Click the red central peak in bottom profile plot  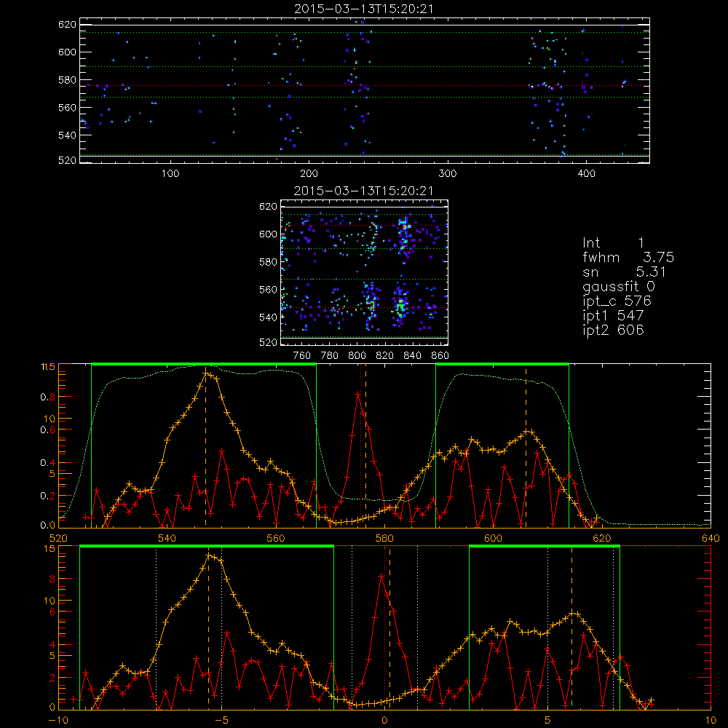pos(381,576)
